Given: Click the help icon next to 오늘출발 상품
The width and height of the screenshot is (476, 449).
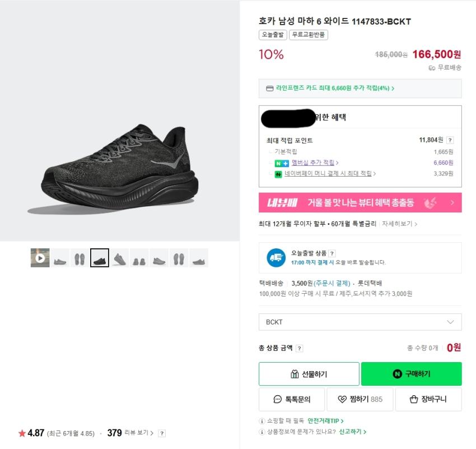Looking at the screenshot, I should coord(332,253).
